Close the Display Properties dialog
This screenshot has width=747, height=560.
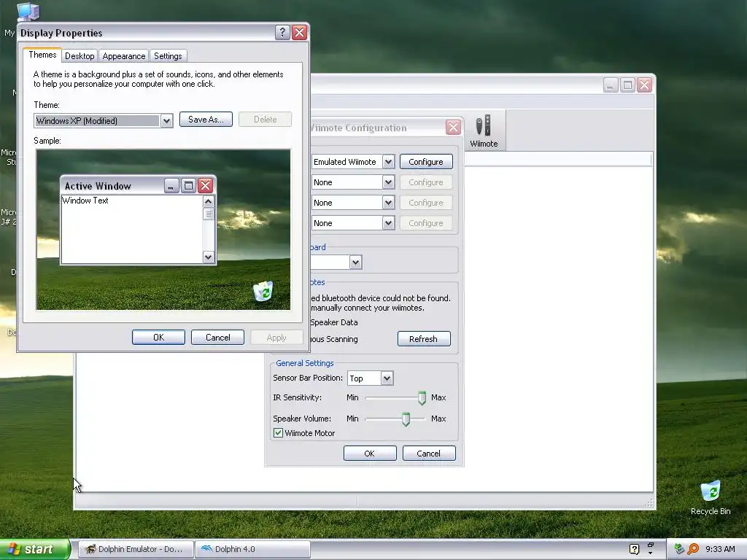coord(299,32)
